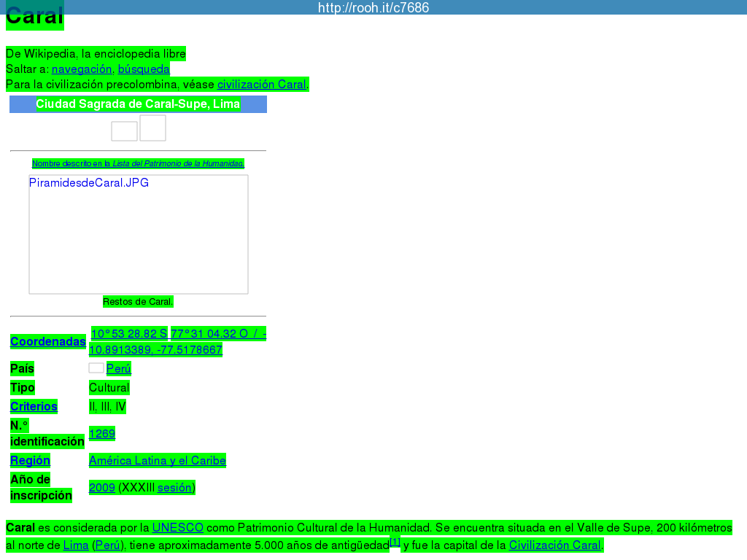
Task: Click the 'Coordenadas' label link
Action: click(x=48, y=341)
